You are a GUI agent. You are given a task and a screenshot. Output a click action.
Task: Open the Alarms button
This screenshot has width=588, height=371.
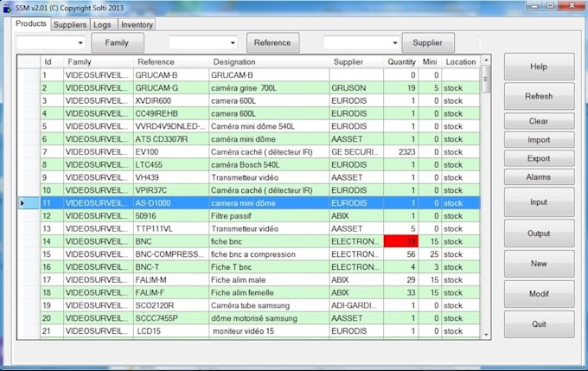(539, 176)
